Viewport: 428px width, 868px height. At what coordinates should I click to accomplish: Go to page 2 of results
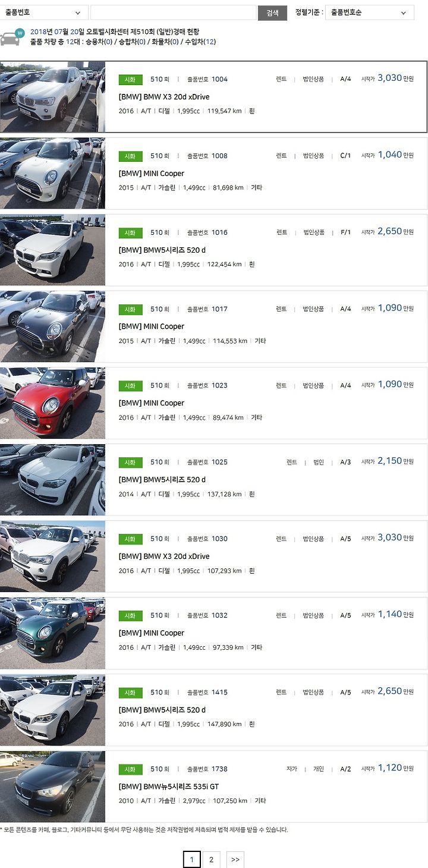pyautogui.click(x=211, y=860)
